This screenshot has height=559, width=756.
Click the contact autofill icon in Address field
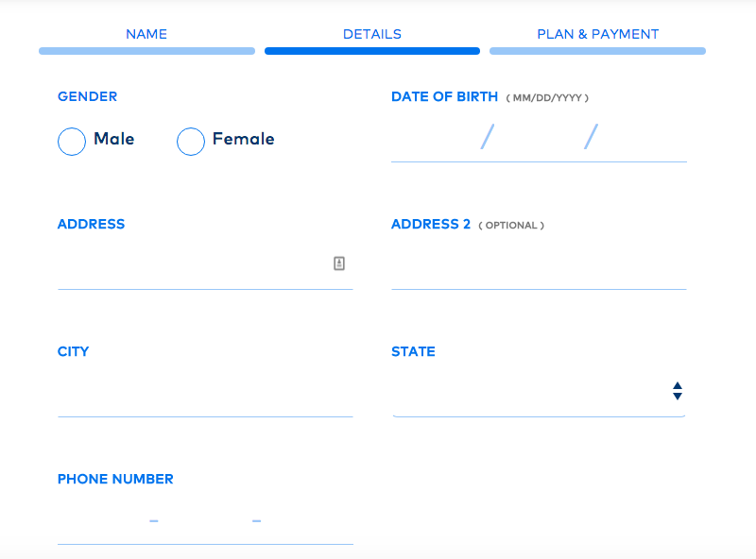pyautogui.click(x=339, y=263)
